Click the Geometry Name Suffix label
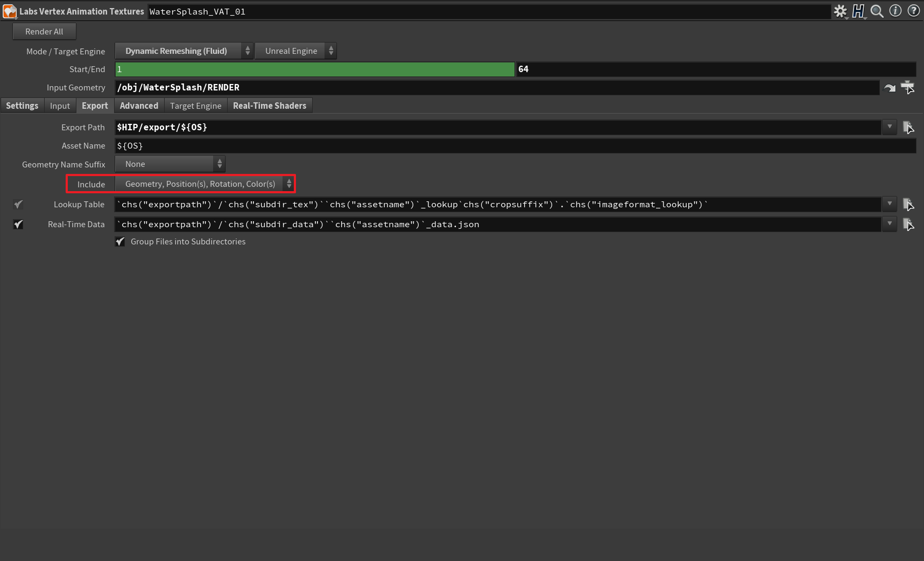Viewport: 924px width, 561px height. pos(64,165)
